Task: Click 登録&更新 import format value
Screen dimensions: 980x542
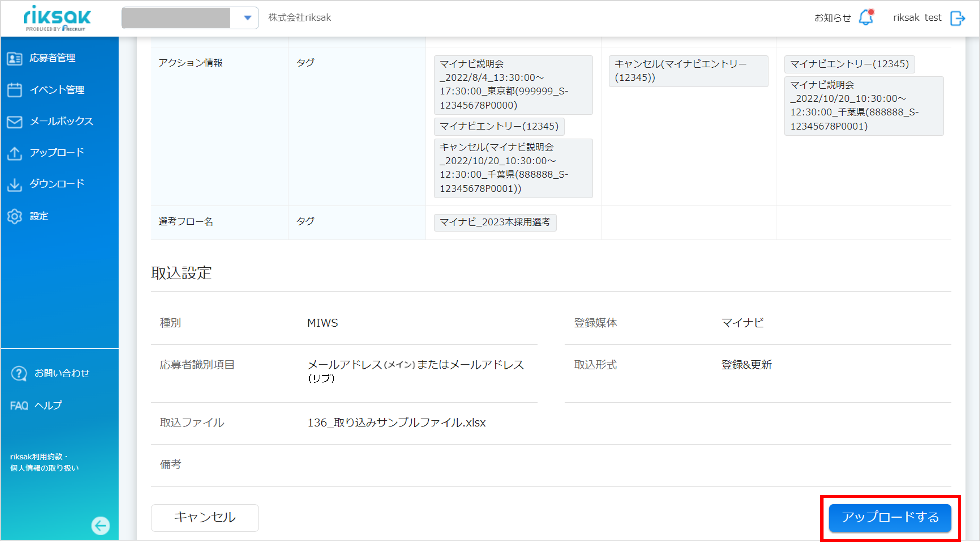Action: (x=746, y=365)
